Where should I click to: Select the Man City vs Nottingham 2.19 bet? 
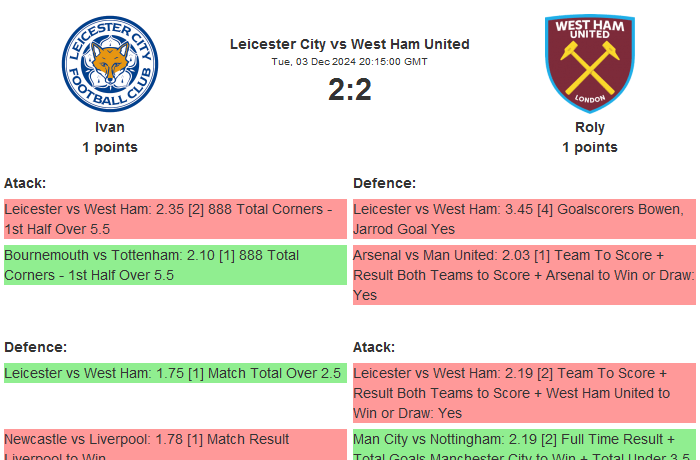pos(523,445)
